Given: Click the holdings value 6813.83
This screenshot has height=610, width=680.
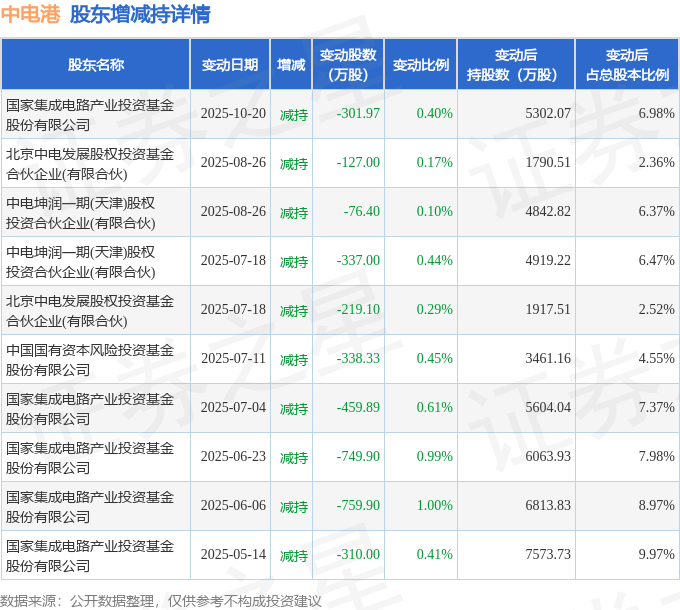Looking at the screenshot, I should click(548, 505).
